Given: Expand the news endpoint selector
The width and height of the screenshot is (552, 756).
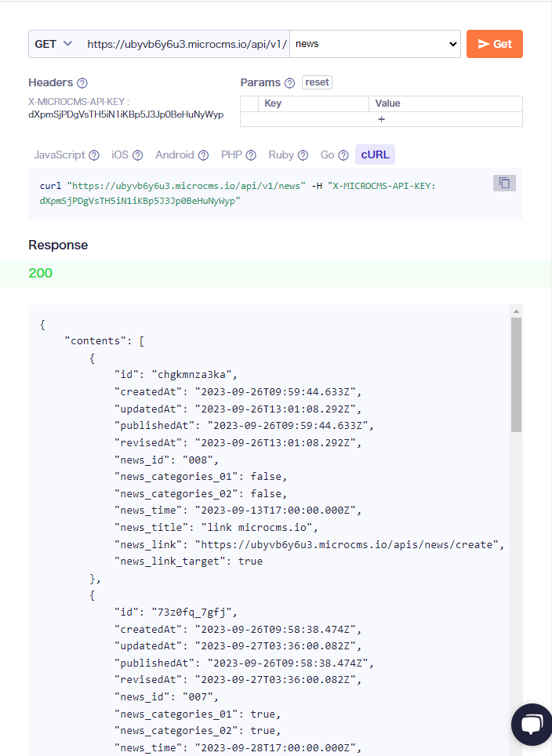Looking at the screenshot, I should (375, 44).
